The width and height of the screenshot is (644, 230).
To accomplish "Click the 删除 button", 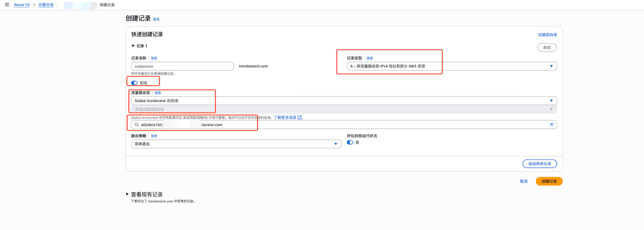I will pyautogui.click(x=547, y=47).
